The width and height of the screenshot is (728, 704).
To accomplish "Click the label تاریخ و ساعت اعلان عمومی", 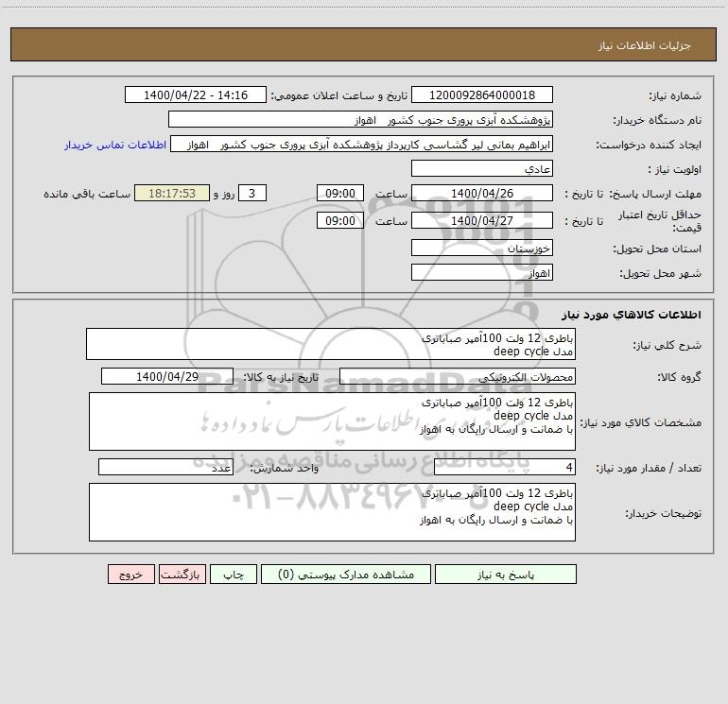I will 338,95.
